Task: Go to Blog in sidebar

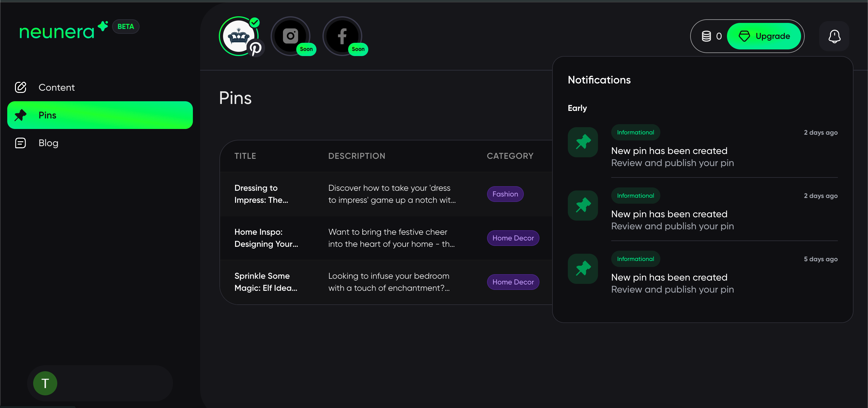Action: coord(48,143)
